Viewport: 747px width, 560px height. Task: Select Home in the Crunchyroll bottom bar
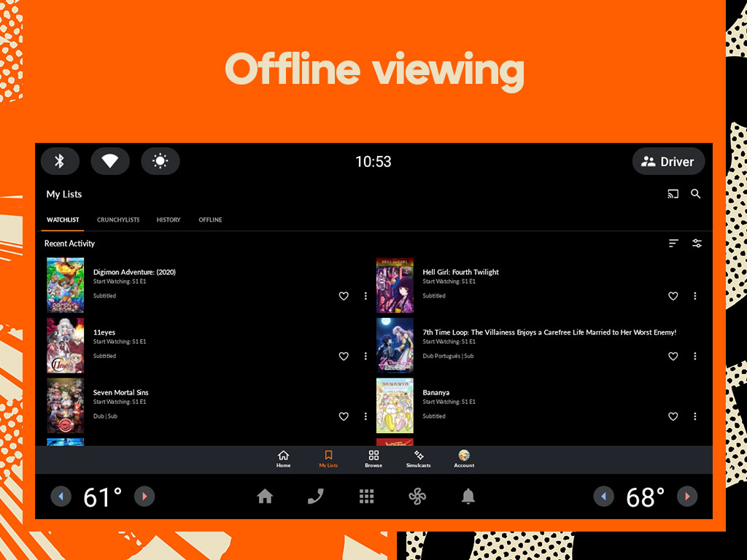click(x=283, y=458)
